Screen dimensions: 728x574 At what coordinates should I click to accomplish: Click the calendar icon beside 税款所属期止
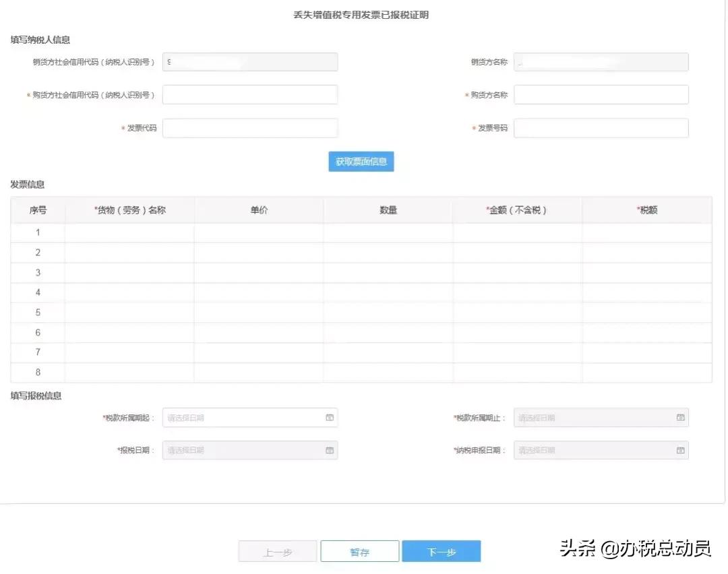[681, 417]
